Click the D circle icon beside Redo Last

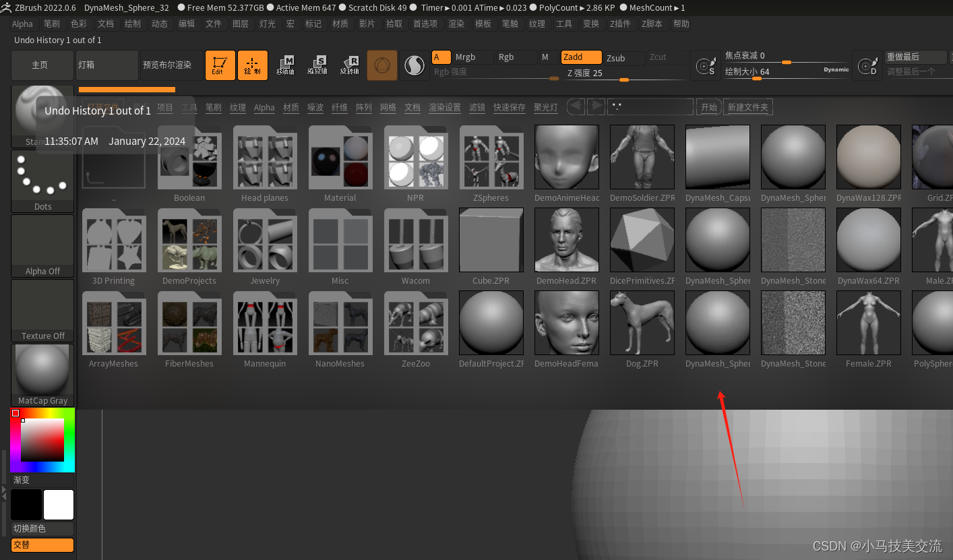pyautogui.click(x=867, y=66)
